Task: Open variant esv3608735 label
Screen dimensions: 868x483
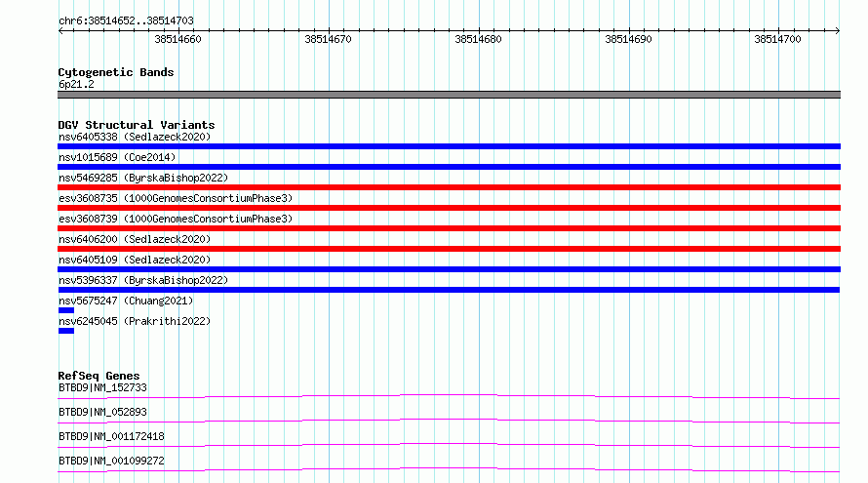Action: click(x=176, y=198)
